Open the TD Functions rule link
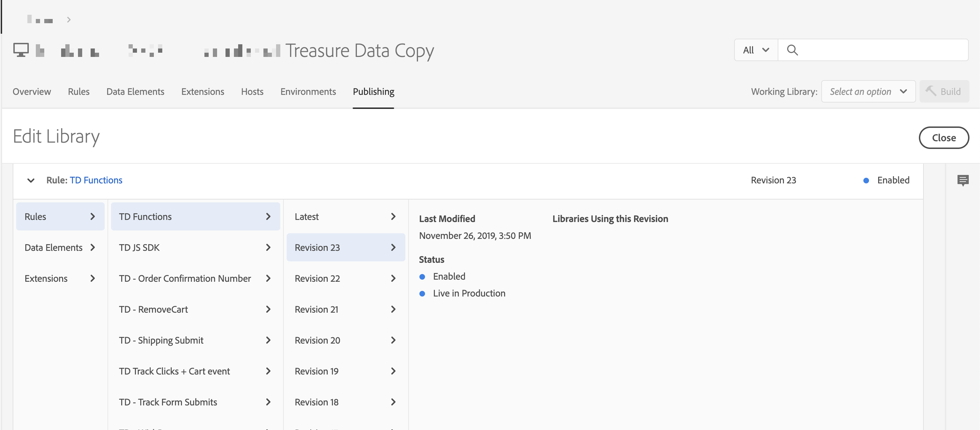 [96, 180]
